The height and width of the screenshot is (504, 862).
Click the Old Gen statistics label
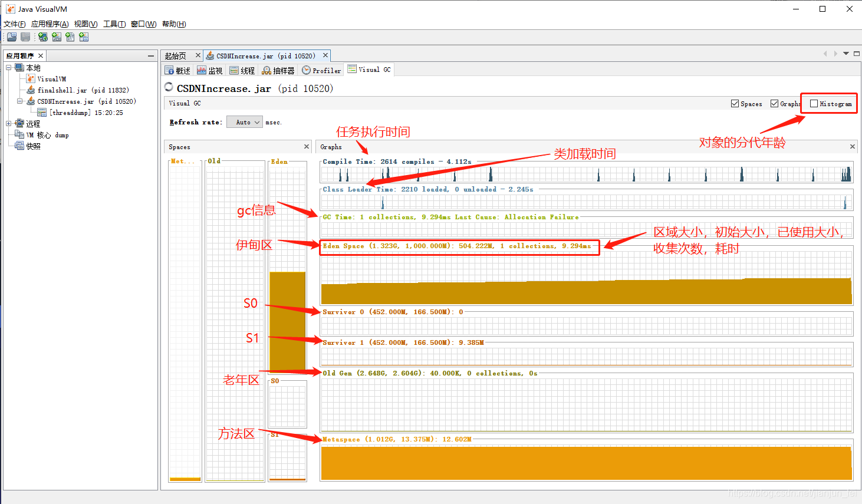pos(430,373)
